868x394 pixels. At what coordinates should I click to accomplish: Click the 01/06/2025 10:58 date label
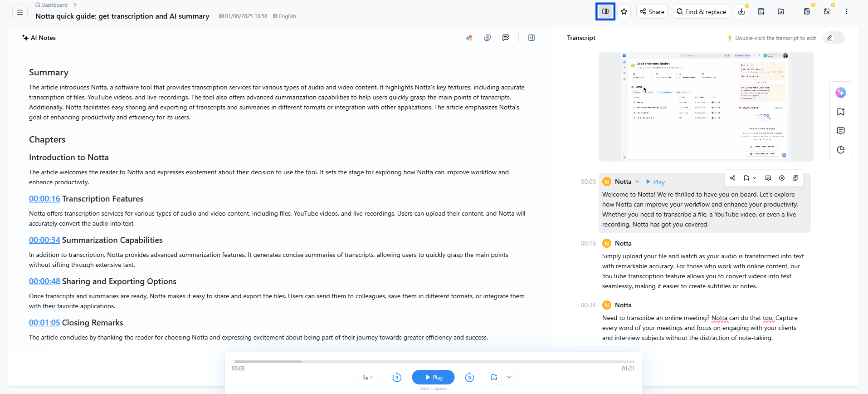pos(243,16)
